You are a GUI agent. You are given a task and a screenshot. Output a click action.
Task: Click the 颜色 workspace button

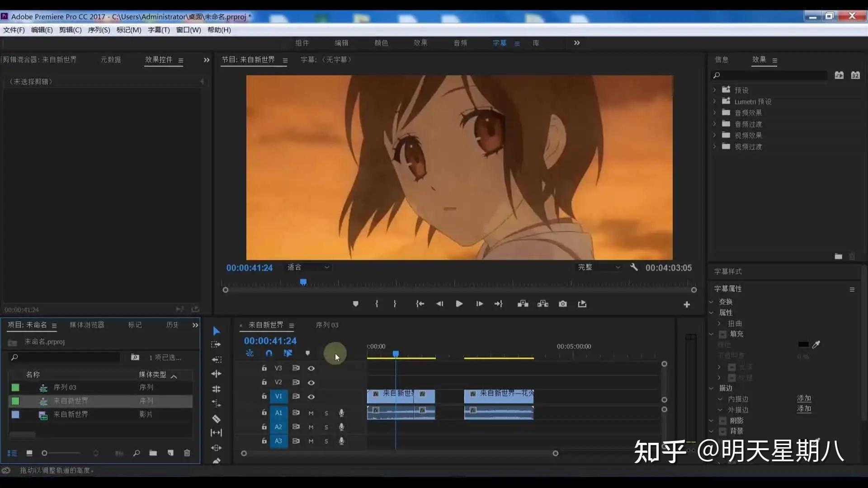point(381,43)
